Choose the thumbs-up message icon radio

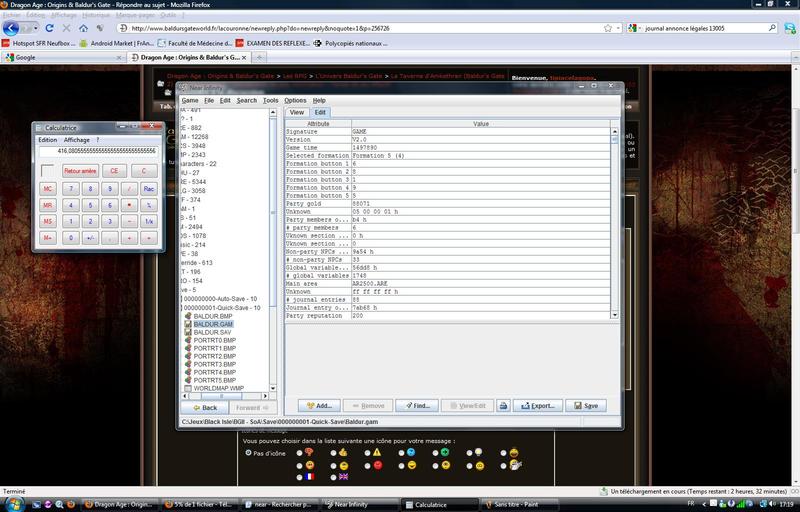click(x=333, y=452)
